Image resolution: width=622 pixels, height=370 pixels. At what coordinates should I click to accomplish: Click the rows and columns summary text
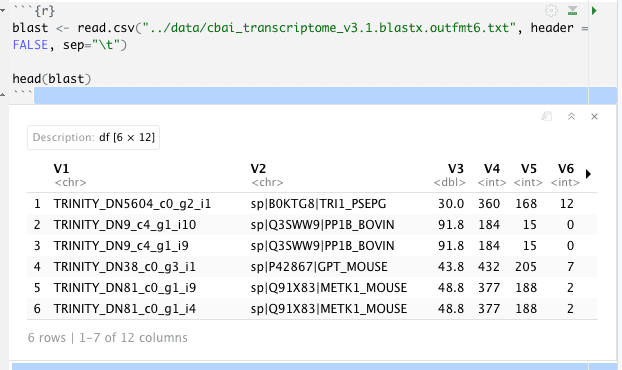[108, 338]
